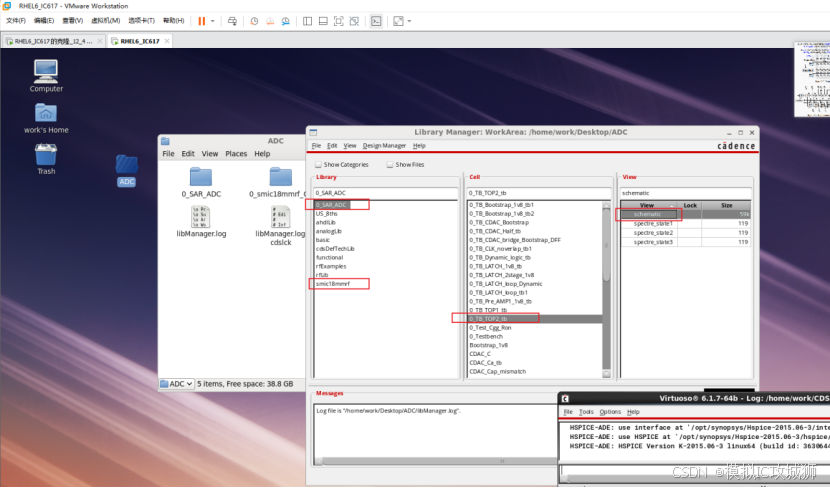Viewport: 830px width, 488px height.
Task: Open VMware 虚拟机(M) menu
Action: coord(105,21)
